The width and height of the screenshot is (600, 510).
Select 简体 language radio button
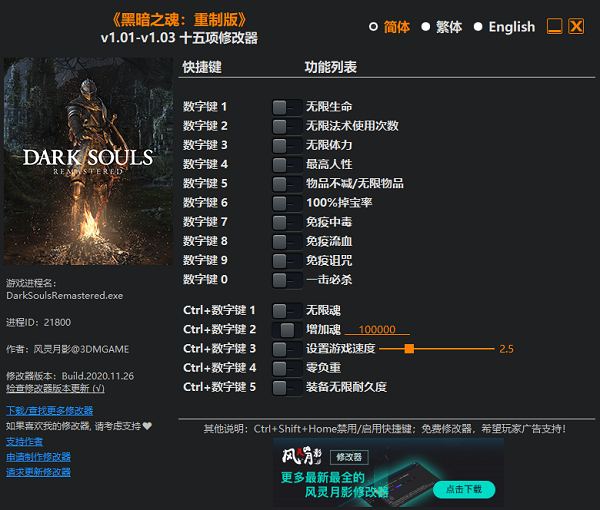(374, 27)
